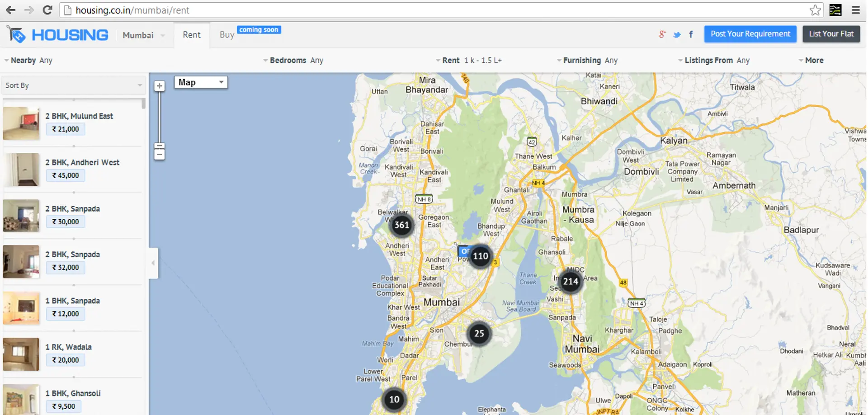The width and height of the screenshot is (868, 415).
Task: Open the 361 listings cluster marker
Action: tap(401, 225)
